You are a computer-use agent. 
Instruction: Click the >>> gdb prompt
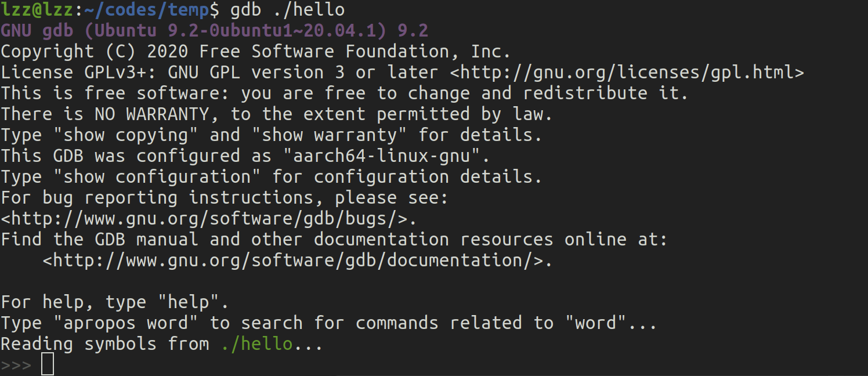tap(16, 365)
